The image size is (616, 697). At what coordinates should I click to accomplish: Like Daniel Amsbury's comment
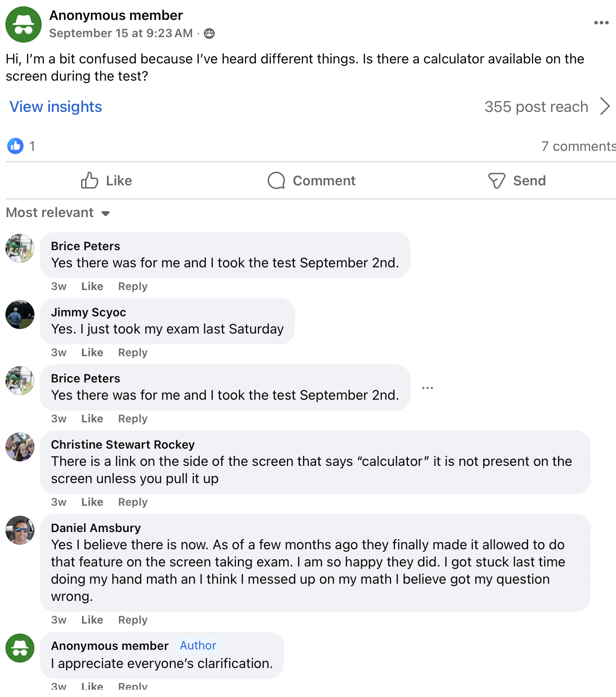coord(92,620)
